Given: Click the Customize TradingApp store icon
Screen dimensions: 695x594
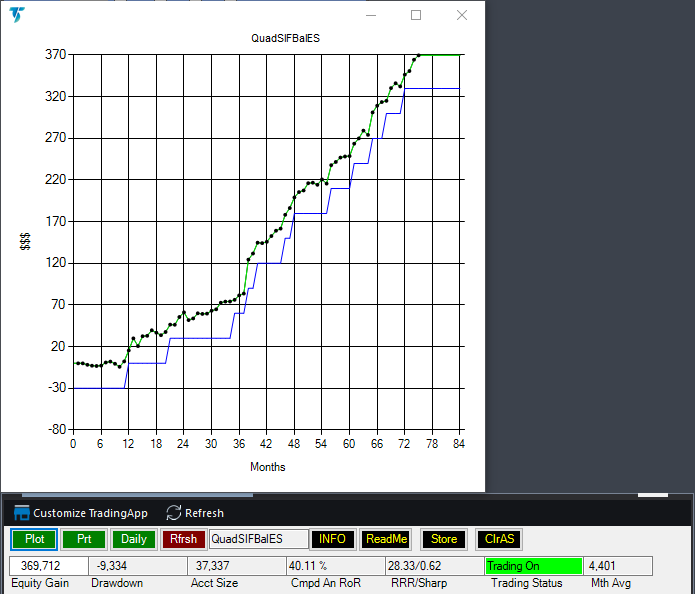Looking at the screenshot, I should pyautogui.click(x=21, y=513).
